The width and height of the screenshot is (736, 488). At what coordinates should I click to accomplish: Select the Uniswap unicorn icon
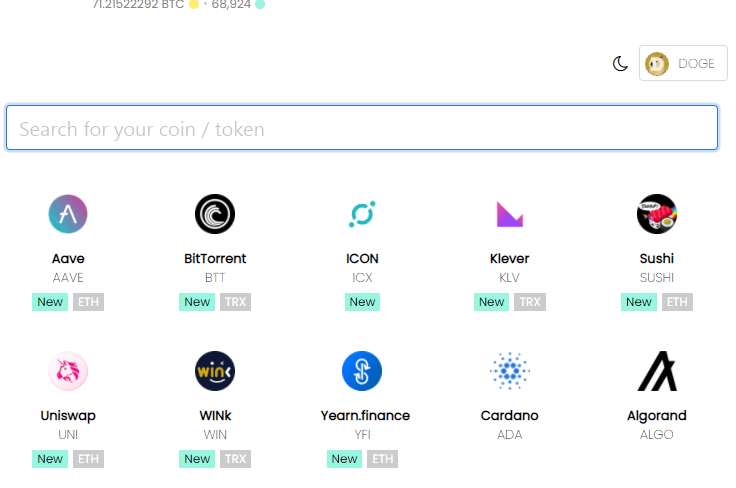pyautogui.click(x=68, y=371)
